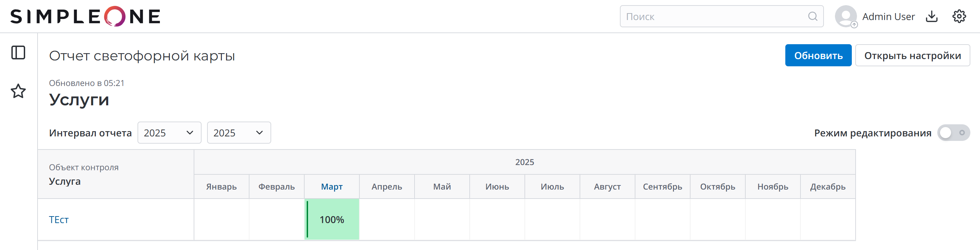Select the Декабрь column header
Viewport: 980px width, 250px height.
[x=827, y=187]
